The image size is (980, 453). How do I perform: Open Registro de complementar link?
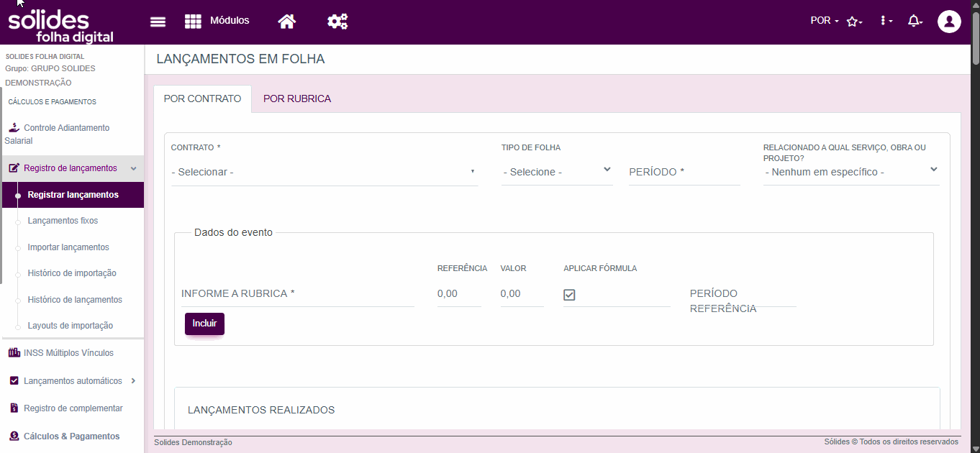click(x=73, y=408)
